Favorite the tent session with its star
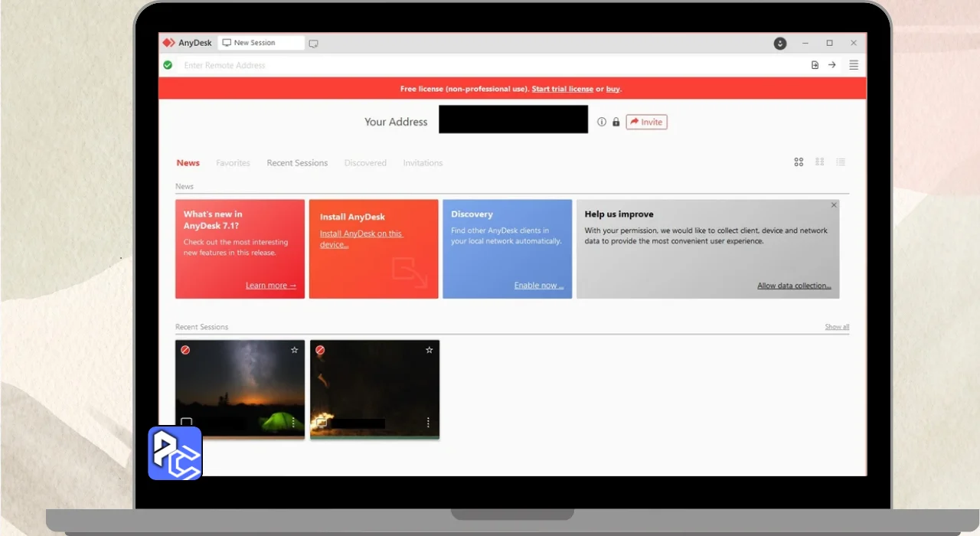Image resolution: width=980 pixels, height=536 pixels. 294,350
